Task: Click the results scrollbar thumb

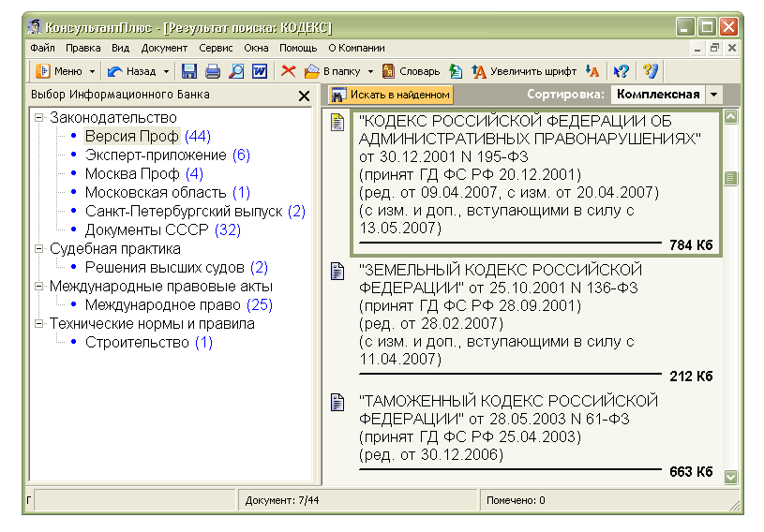Action: pyautogui.click(x=731, y=179)
